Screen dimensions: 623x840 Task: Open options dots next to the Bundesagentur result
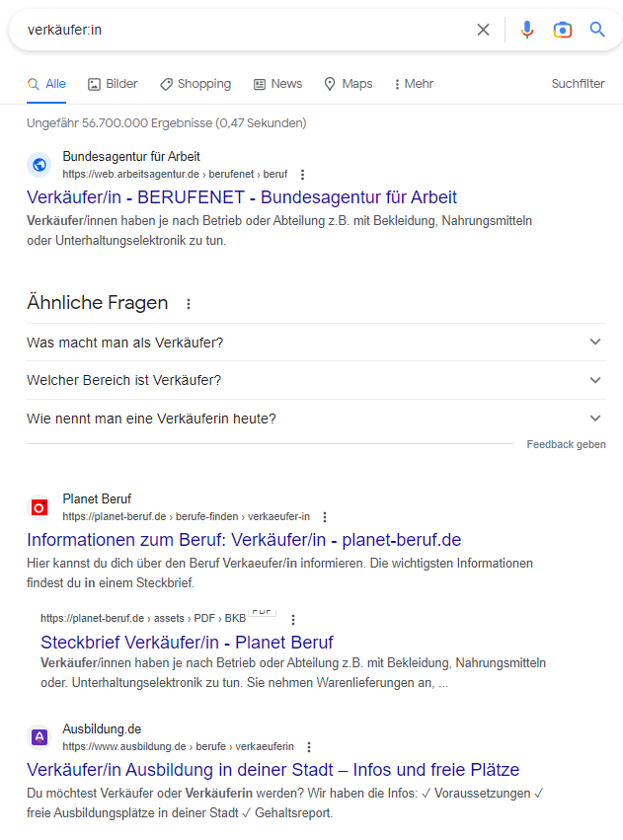pos(303,175)
